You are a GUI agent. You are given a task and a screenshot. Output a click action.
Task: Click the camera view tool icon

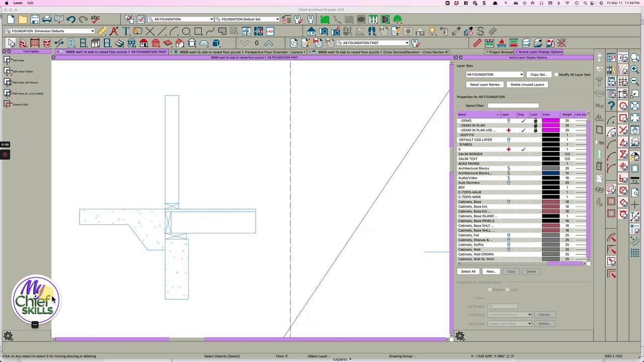323,31
